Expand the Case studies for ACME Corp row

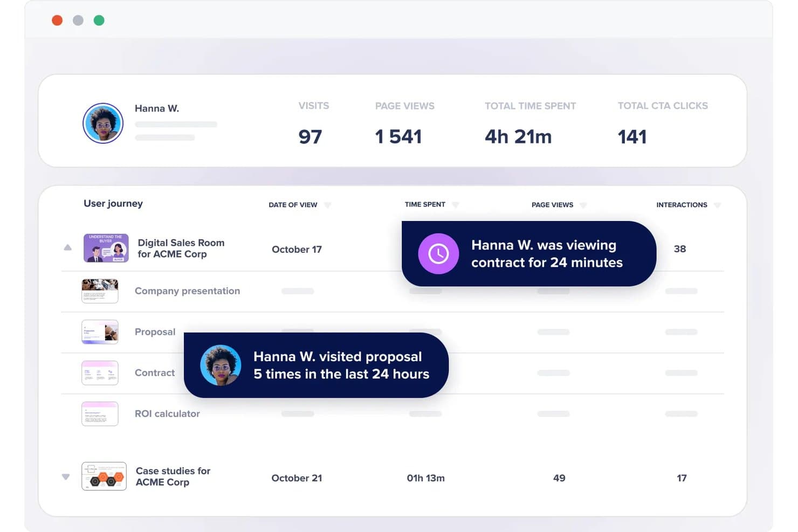[x=66, y=476]
